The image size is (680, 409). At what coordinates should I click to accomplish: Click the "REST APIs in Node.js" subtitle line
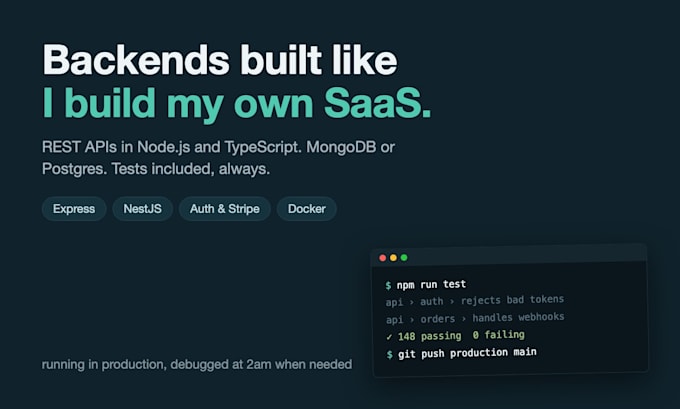point(218,147)
